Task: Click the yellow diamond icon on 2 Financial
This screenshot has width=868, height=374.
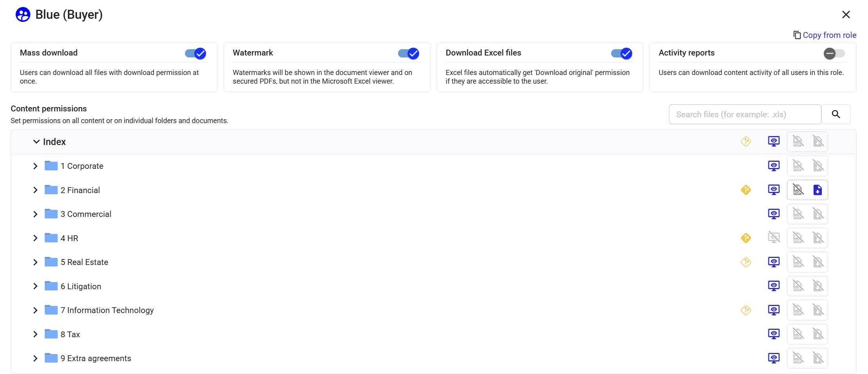Action: pyautogui.click(x=746, y=190)
